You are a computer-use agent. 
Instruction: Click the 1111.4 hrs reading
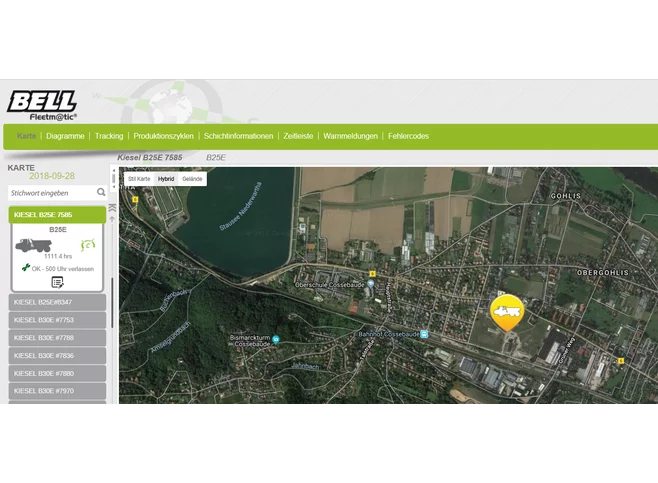[x=58, y=256]
